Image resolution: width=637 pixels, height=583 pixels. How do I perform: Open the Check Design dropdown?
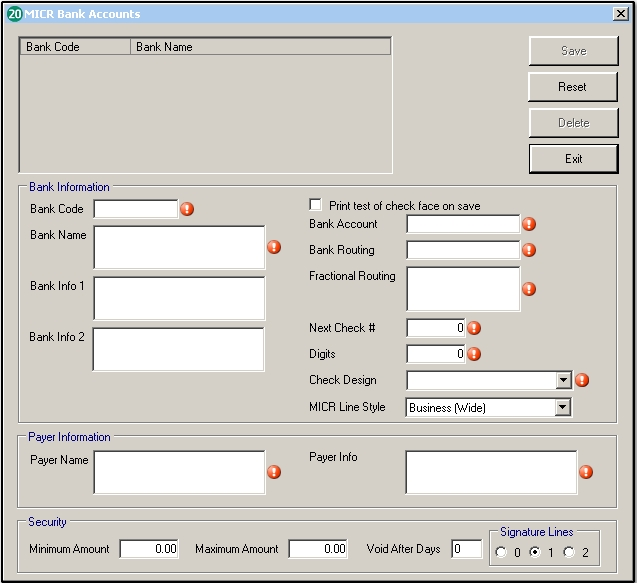click(563, 380)
